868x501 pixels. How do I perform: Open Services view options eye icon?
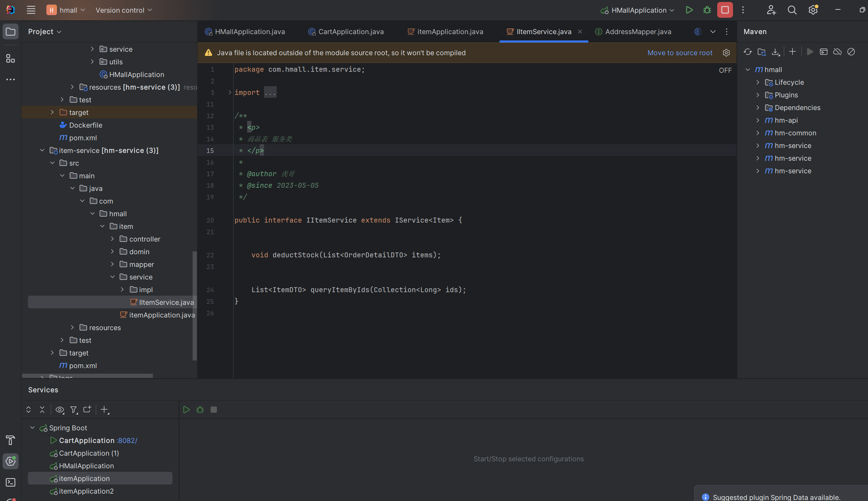click(x=60, y=410)
